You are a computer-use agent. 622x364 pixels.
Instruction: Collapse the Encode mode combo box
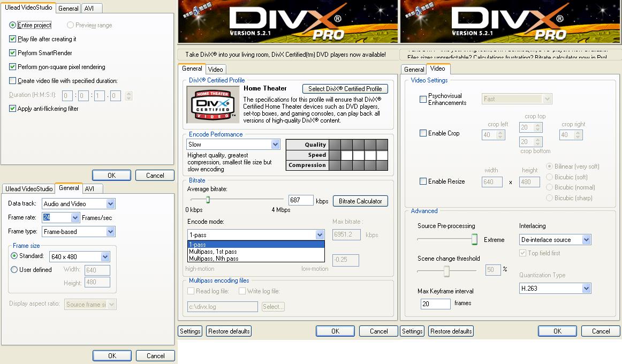320,235
